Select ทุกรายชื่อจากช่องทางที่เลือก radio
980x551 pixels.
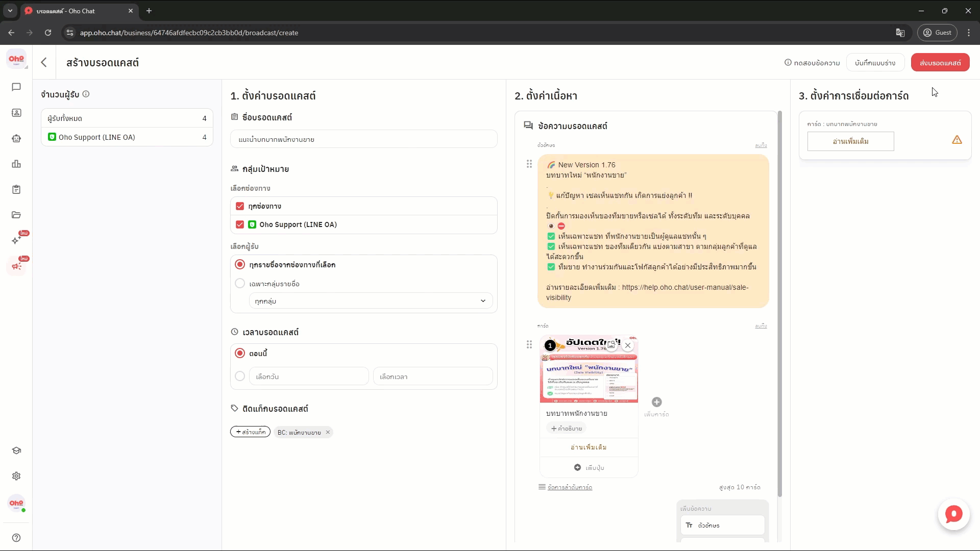[x=240, y=265]
